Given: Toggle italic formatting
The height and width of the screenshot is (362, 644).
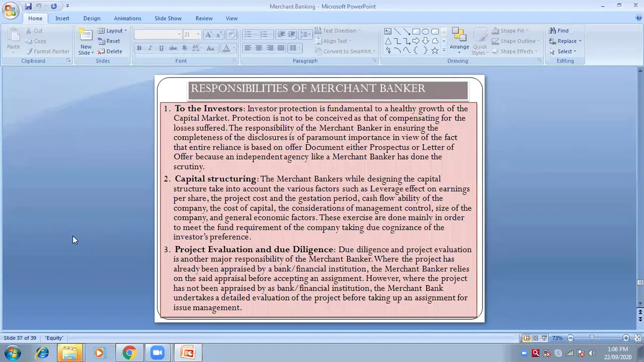Looking at the screenshot, I should click(150, 48).
